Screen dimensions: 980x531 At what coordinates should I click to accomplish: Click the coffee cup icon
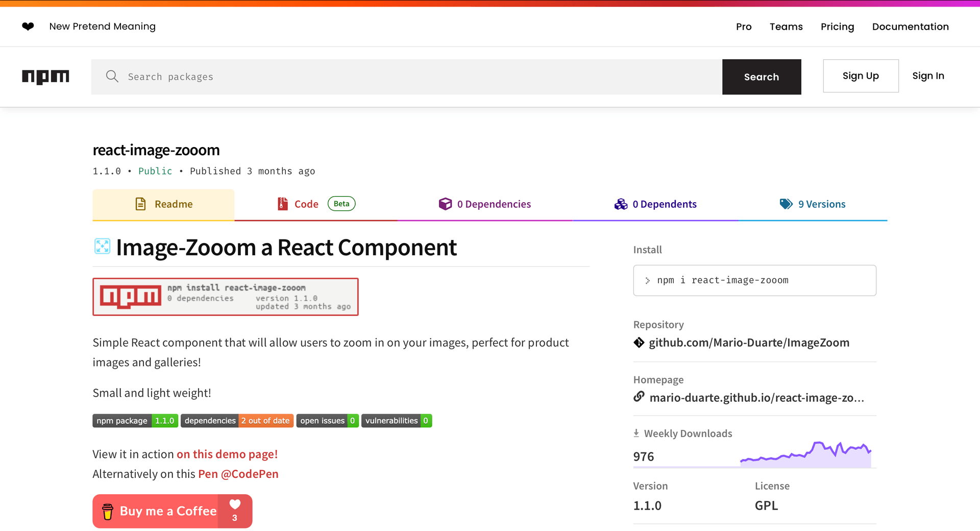coord(108,511)
